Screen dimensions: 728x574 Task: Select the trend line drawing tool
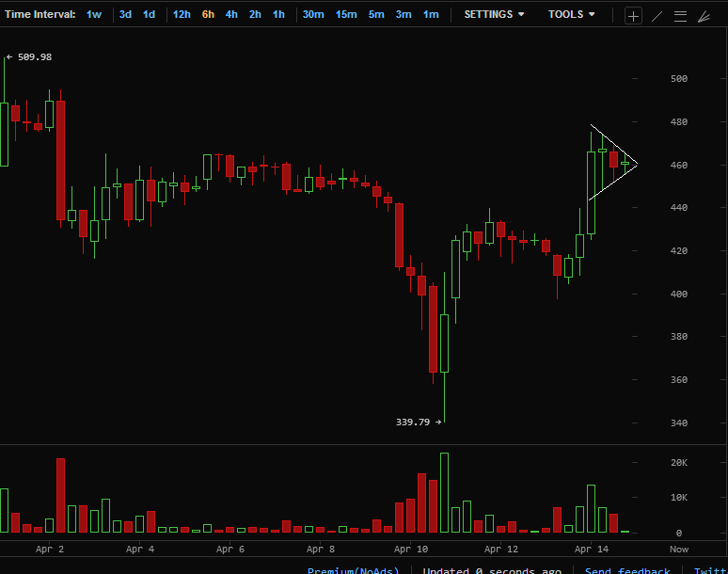click(x=657, y=17)
